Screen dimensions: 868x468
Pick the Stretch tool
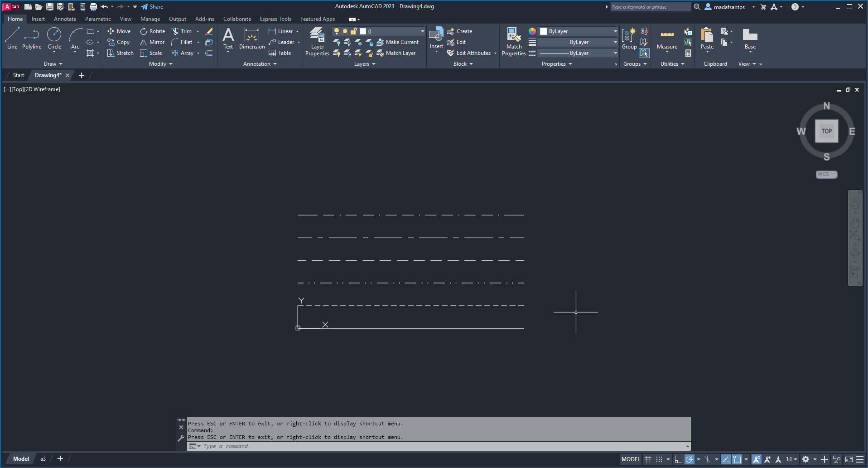tap(121, 53)
